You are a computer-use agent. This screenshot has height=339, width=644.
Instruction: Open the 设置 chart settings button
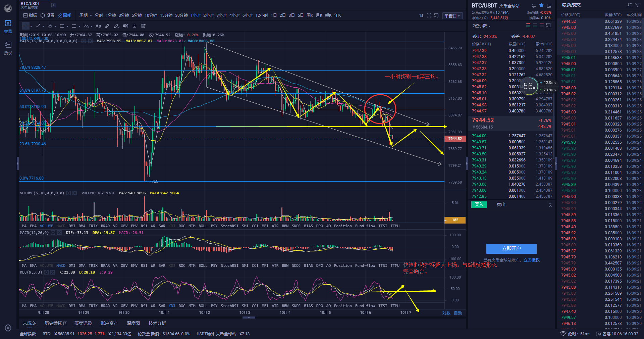tap(47, 15)
